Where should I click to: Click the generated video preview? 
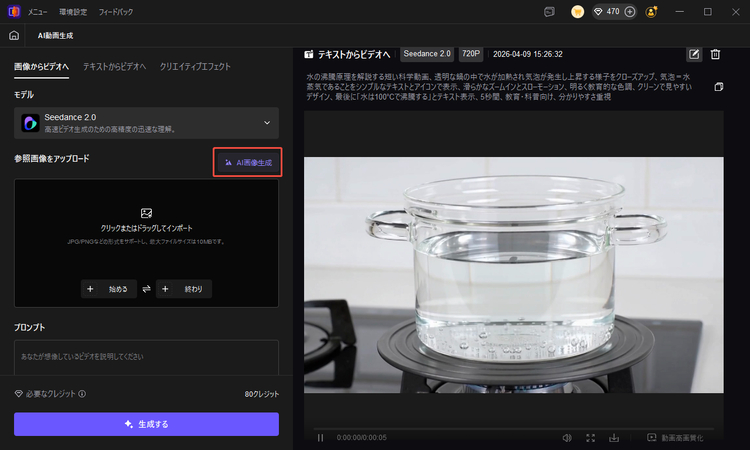point(514,275)
